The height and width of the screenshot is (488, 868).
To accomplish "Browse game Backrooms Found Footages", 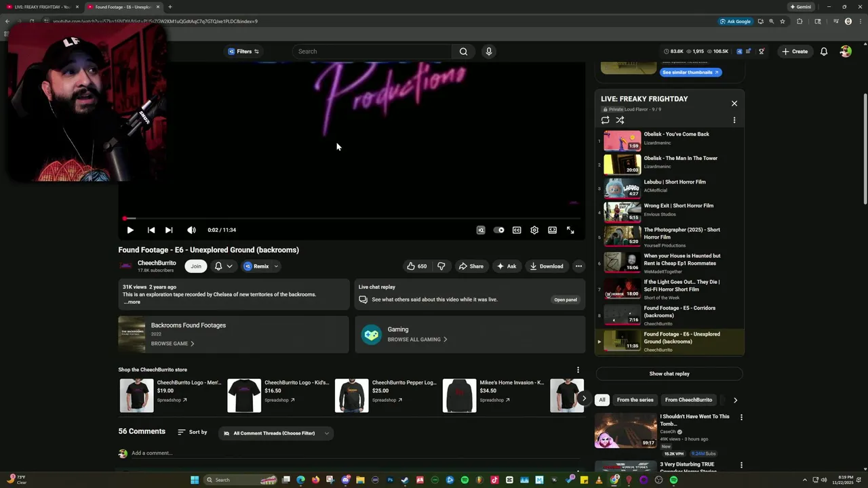I will (172, 344).
